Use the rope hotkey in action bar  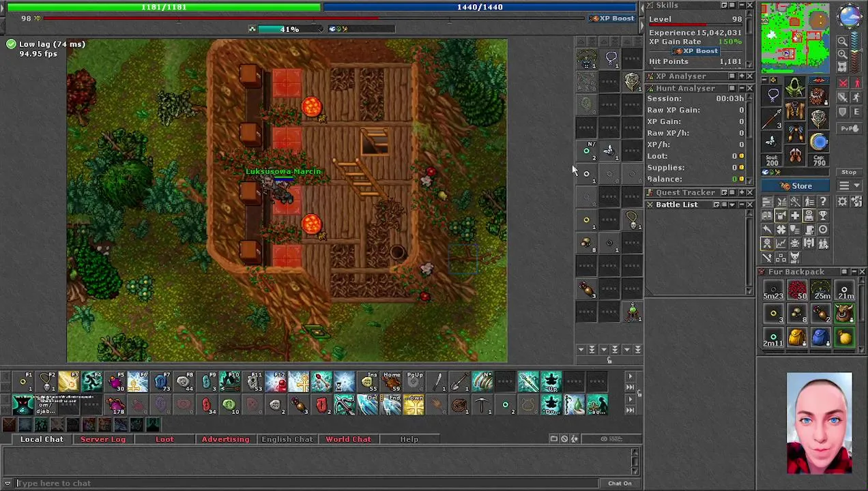[x=459, y=404]
